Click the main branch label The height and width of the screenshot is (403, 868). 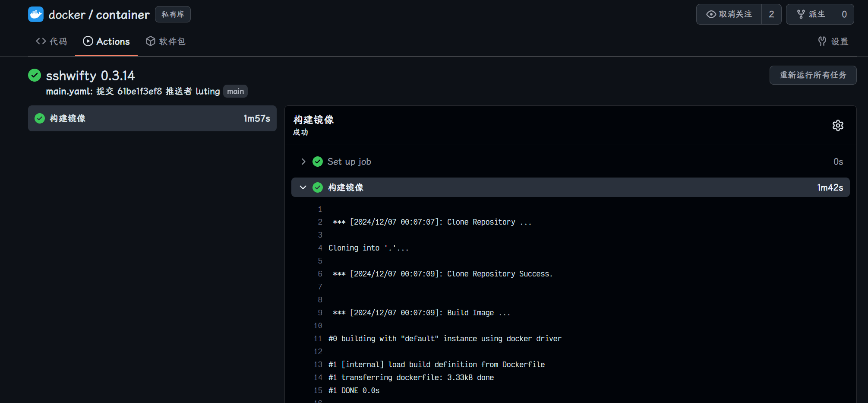click(235, 92)
